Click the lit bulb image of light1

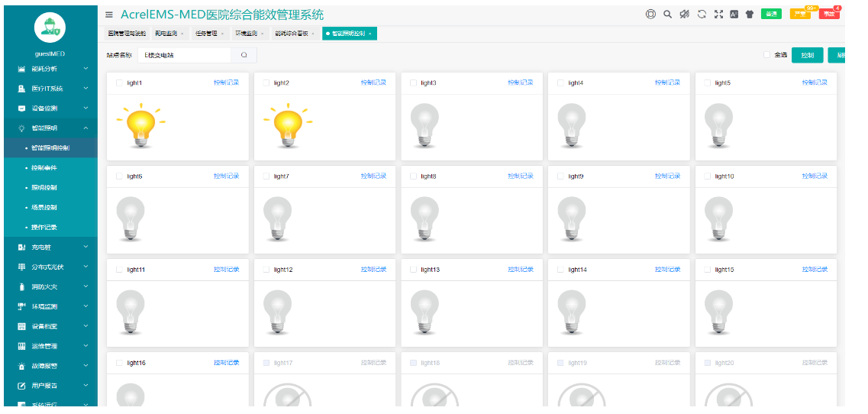point(140,125)
